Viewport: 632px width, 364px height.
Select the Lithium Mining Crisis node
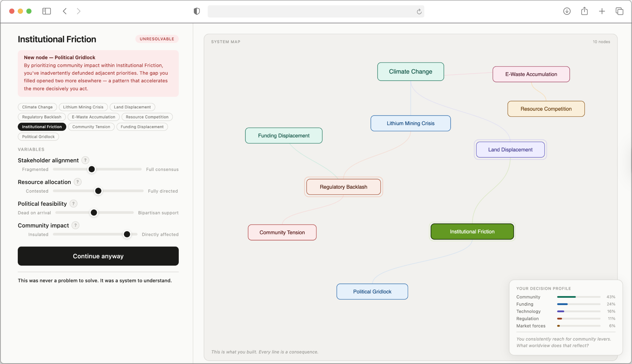[410, 123]
